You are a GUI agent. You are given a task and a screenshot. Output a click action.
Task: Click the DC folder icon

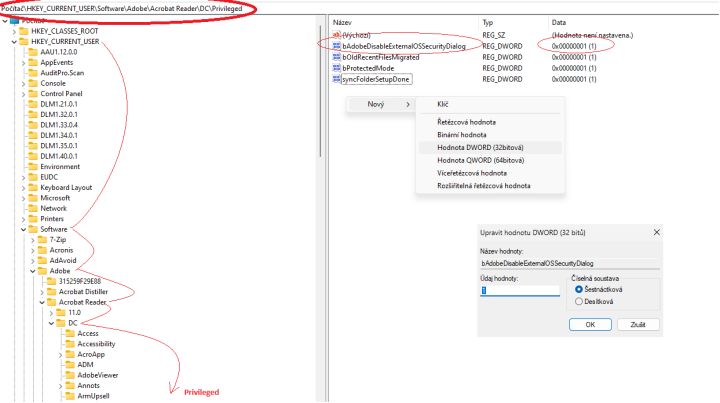click(61, 323)
